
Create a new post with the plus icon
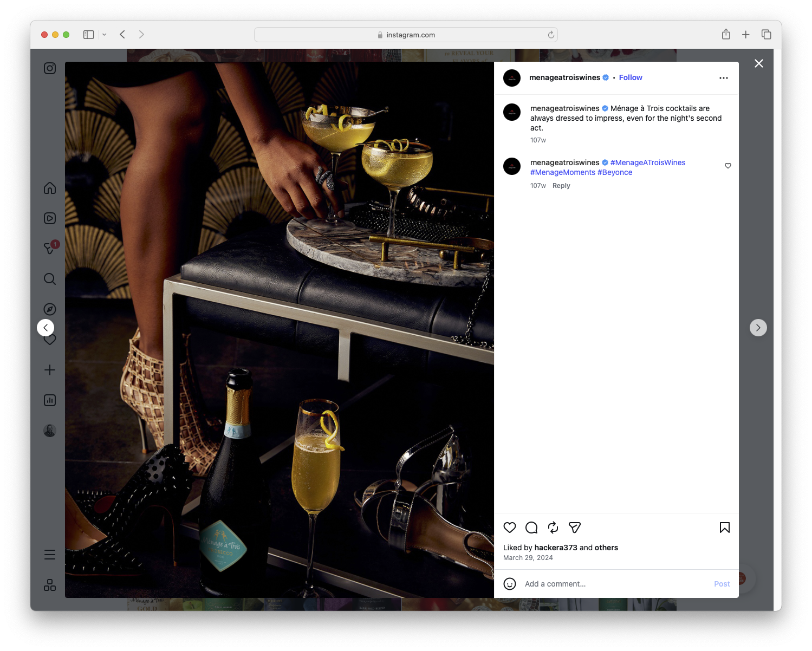pos(49,370)
